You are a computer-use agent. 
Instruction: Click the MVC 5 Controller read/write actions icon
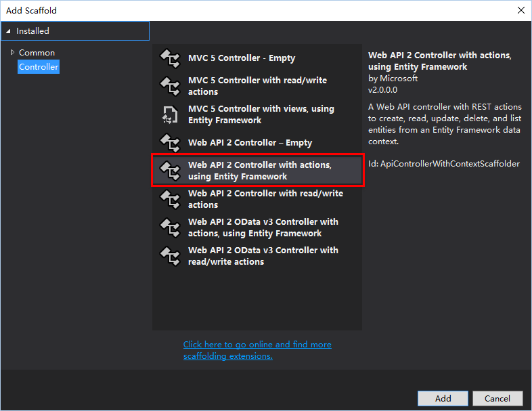[x=169, y=86]
